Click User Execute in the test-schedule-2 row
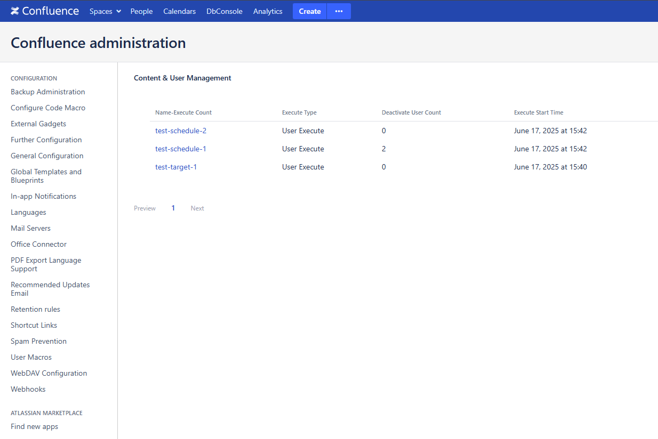 [303, 131]
